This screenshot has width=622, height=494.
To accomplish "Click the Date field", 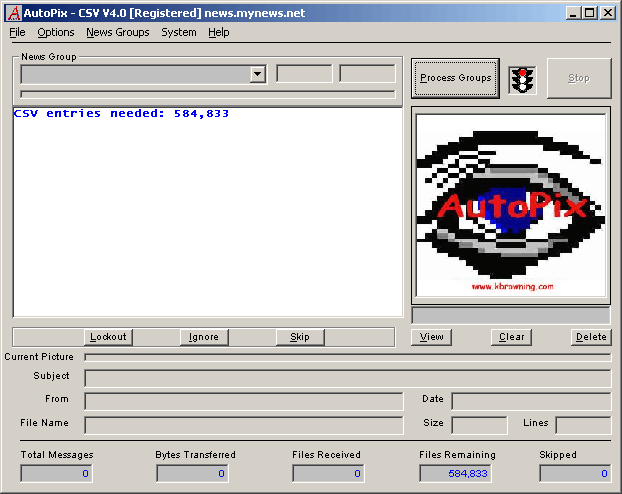I will point(531,402).
